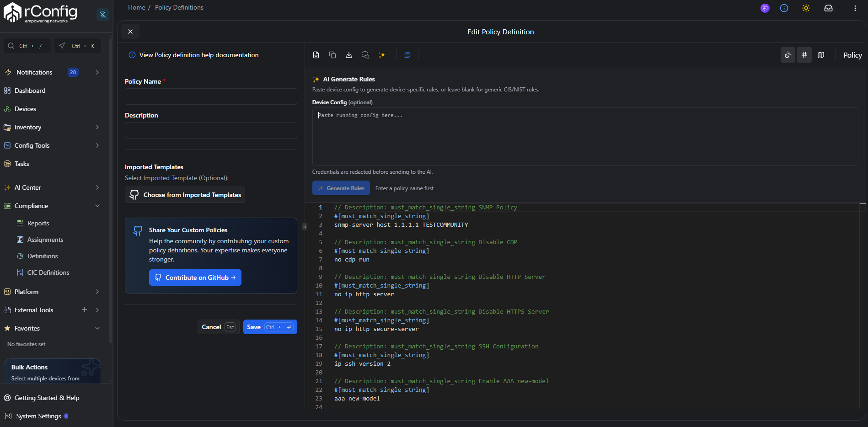This screenshot has width=868, height=427.
Task: Click the panel splitter drag handle
Action: [305, 226]
